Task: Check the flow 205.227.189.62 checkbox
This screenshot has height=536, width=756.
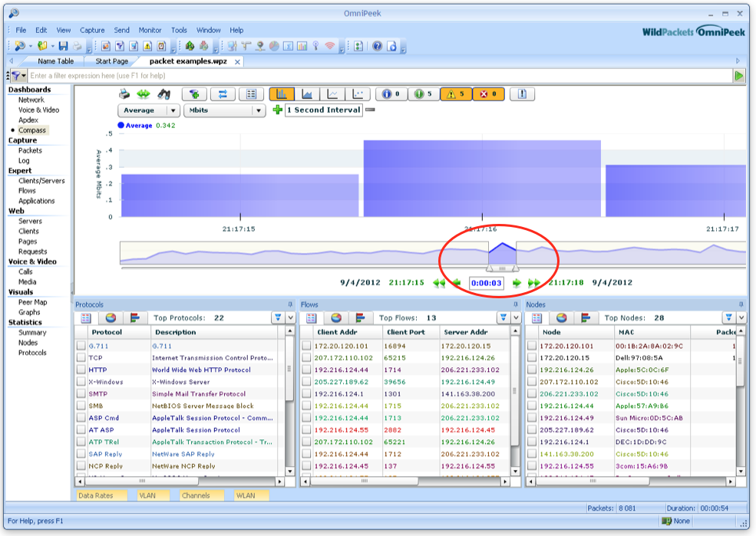Action: (x=306, y=382)
